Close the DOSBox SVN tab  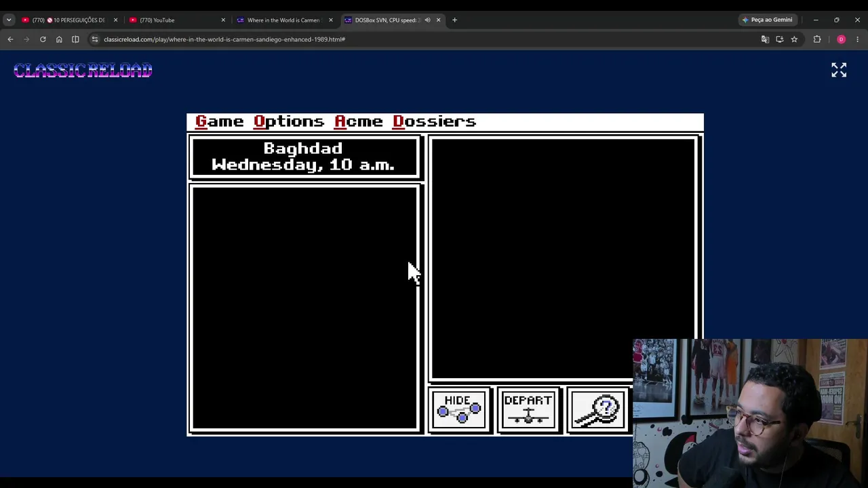click(x=438, y=20)
